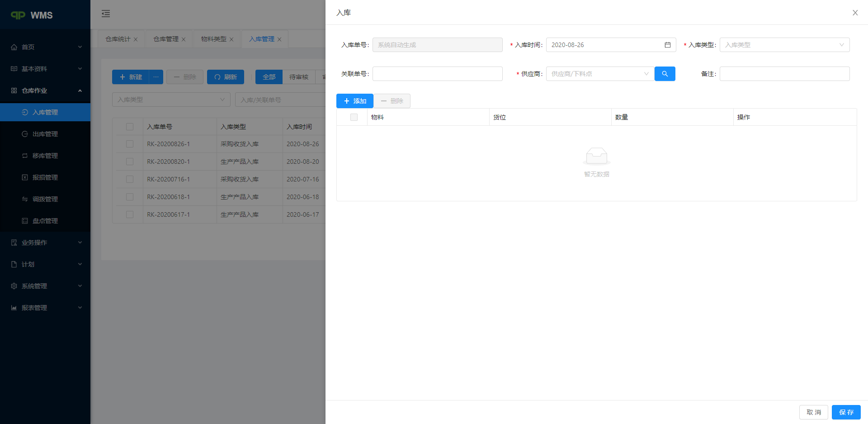Open 出库管理 in the sidebar
This screenshot has width=868, height=424.
(45, 134)
